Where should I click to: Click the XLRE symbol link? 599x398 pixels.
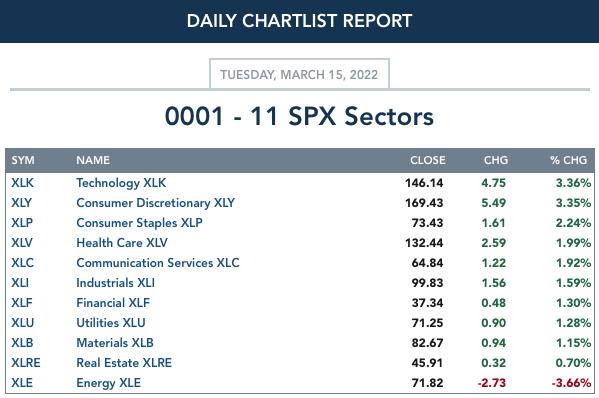point(26,363)
